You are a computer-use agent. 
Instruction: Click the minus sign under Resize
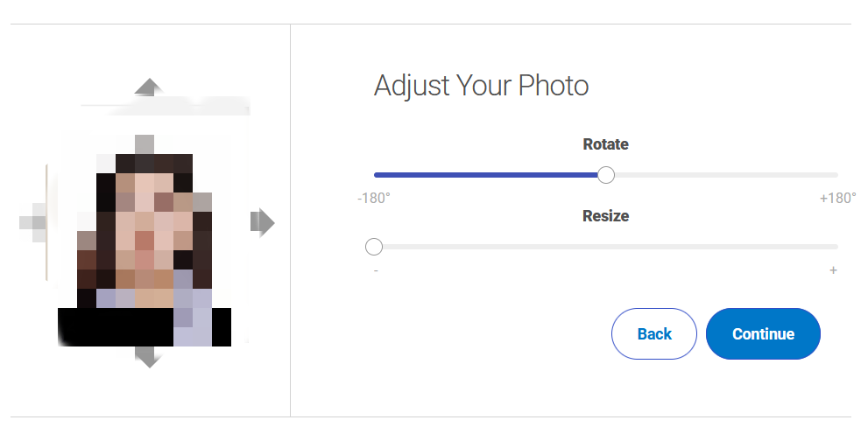coord(376,270)
